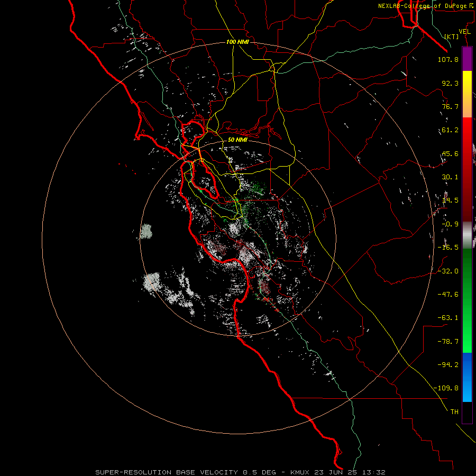The width and height of the screenshot is (476, 476).
Task: Select the -0.9 legend value
Action: [450, 224]
